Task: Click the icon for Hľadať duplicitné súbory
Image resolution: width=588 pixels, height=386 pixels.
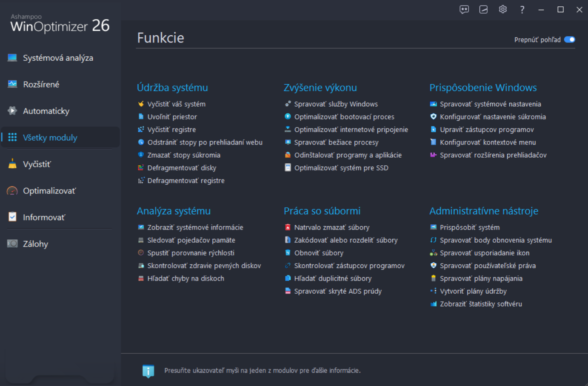Action: click(288, 278)
